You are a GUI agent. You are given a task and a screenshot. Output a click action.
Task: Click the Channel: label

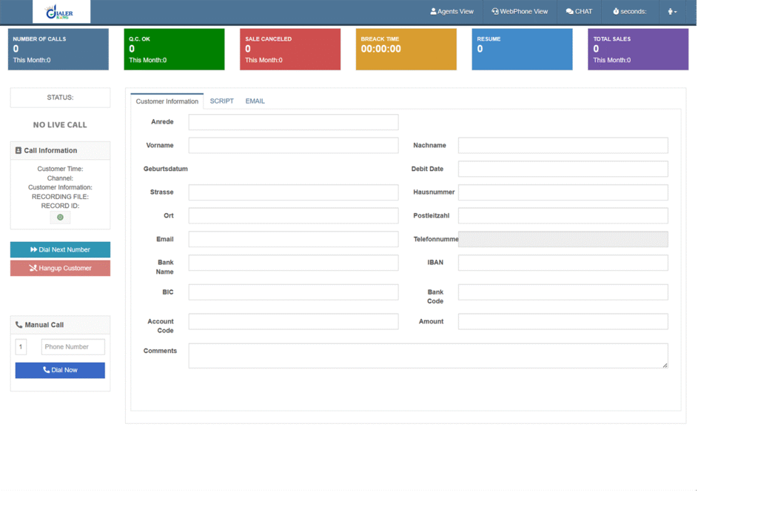60,178
